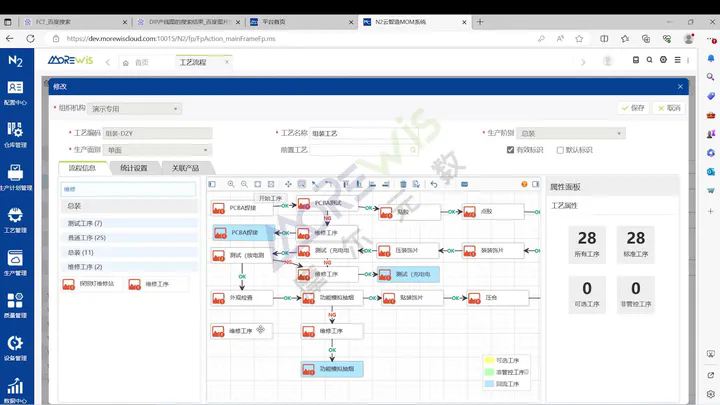Open the 组织机构 dropdown

(135, 108)
